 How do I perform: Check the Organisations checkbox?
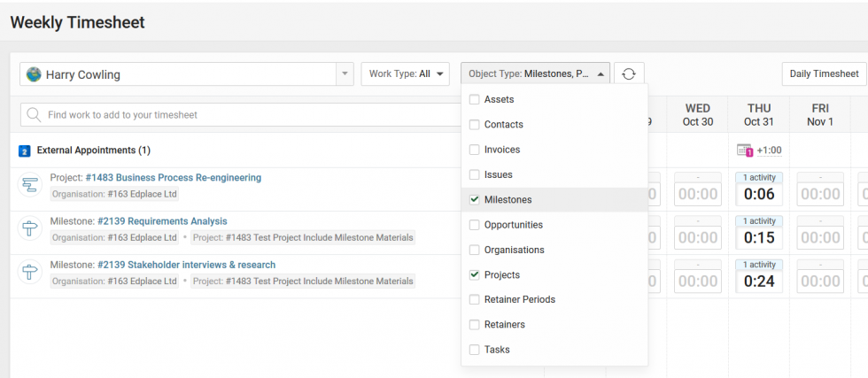(475, 250)
